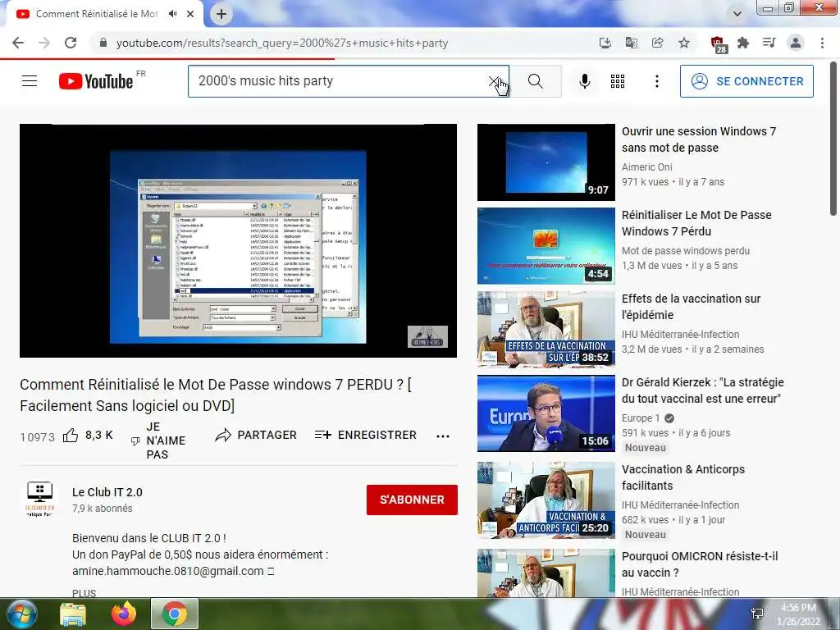840x630 pixels.
Task: Mute tab using the speaker icon
Action: tap(172, 14)
